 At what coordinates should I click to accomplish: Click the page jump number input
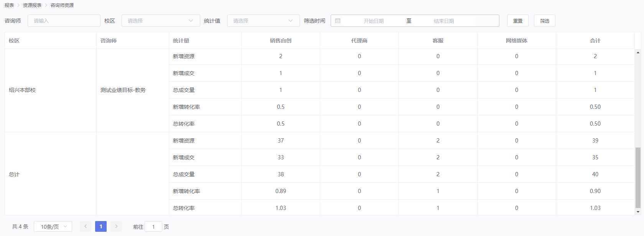[153, 226]
